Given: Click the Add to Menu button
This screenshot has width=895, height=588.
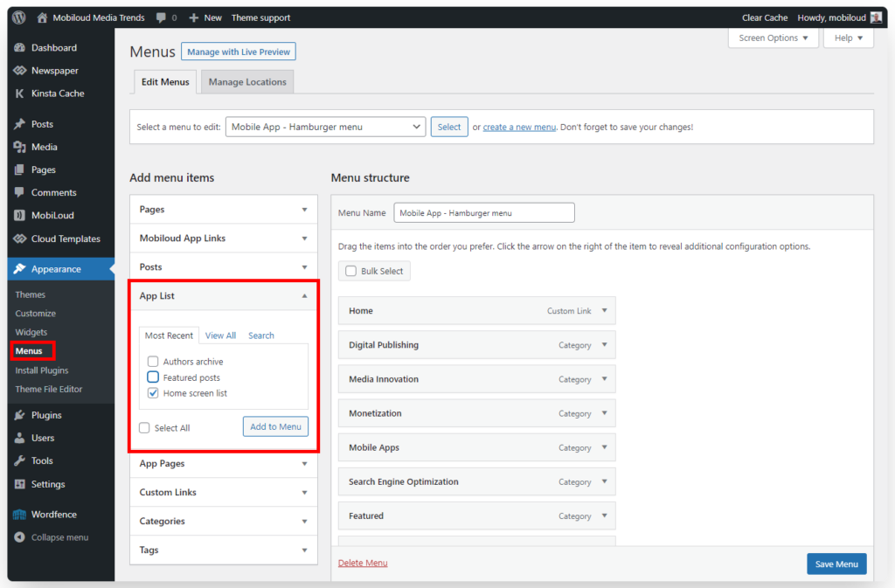Looking at the screenshot, I should click(x=275, y=426).
